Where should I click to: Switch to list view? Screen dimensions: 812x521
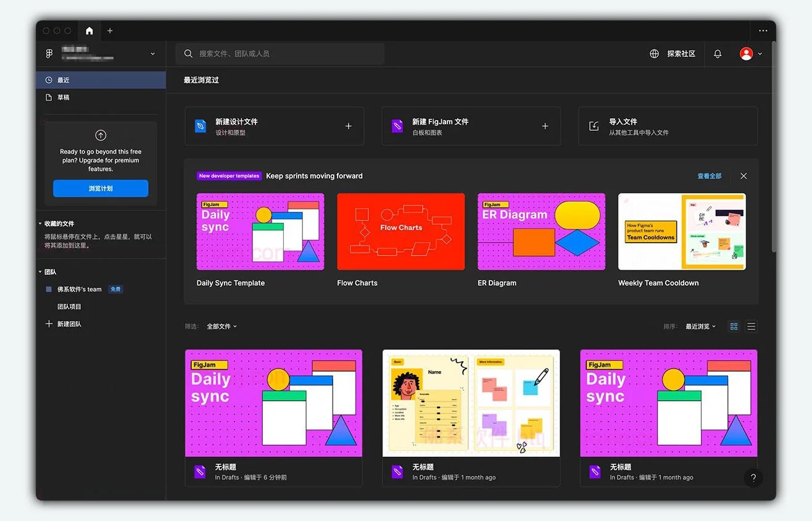pos(751,327)
